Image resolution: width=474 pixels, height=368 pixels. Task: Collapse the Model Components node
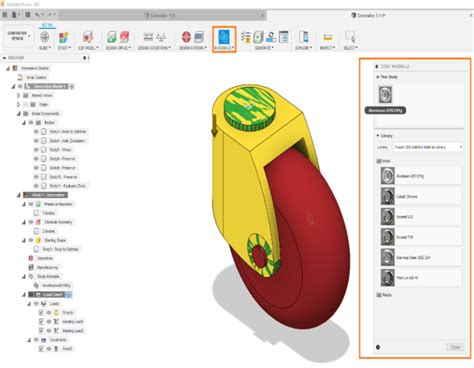[x=19, y=114]
